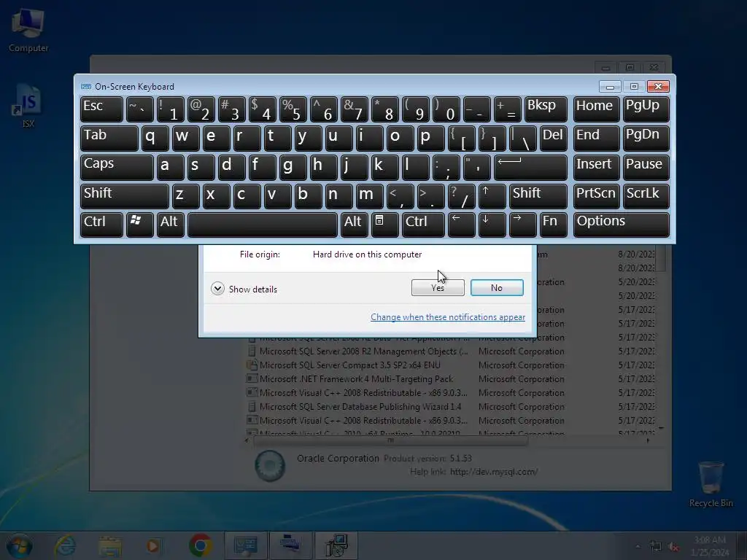The image size is (747, 560).
Task: Click the number 5 key
Action: (293, 109)
